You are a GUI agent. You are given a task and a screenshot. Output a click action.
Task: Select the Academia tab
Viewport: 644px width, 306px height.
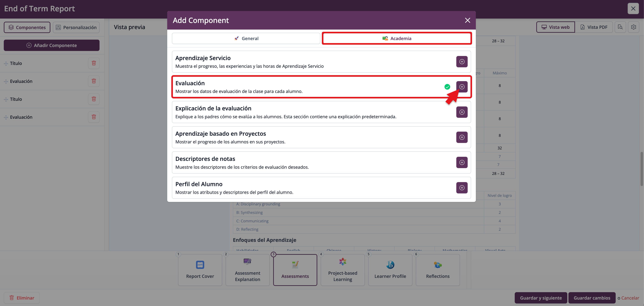point(397,38)
